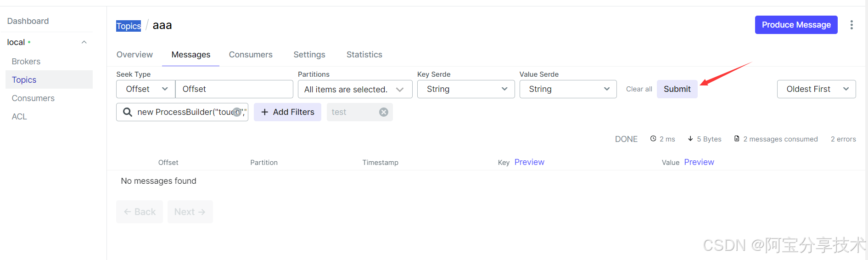The width and height of the screenshot is (868, 260).
Task: Click the Key Preview link
Action: pyautogui.click(x=529, y=162)
